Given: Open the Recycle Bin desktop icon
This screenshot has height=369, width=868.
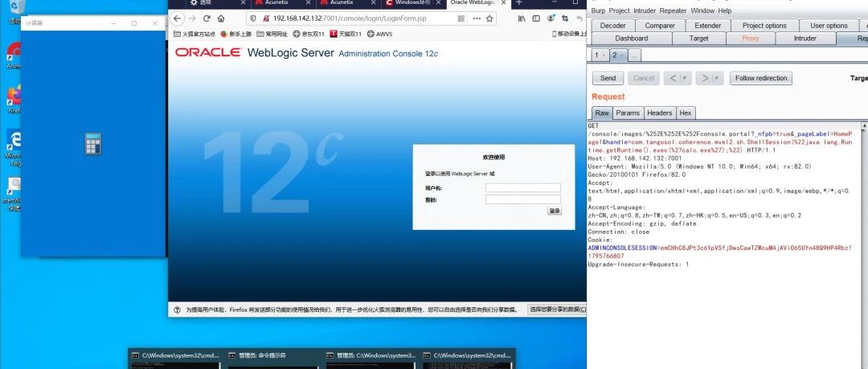Looking at the screenshot, I should [x=15, y=11].
